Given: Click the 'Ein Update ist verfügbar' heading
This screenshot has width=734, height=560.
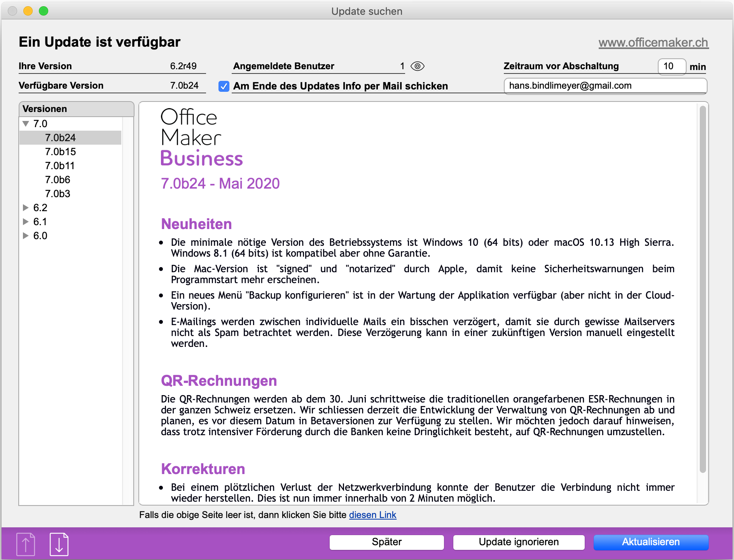Looking at the screenshot, I should (100, 42).
